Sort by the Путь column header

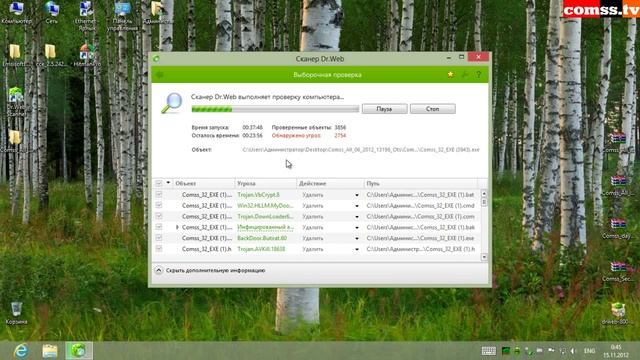[420, 184]
